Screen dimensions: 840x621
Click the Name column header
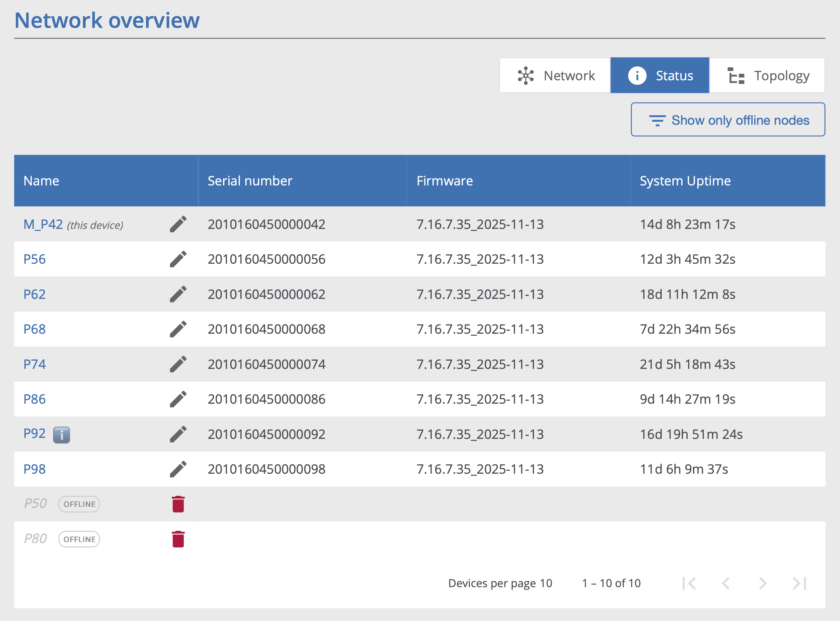pos(106,180)
